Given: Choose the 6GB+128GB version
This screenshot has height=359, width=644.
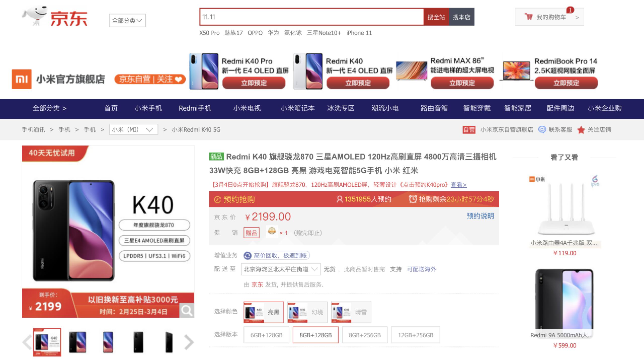Looking at the screenshot, I should point(266,335).
